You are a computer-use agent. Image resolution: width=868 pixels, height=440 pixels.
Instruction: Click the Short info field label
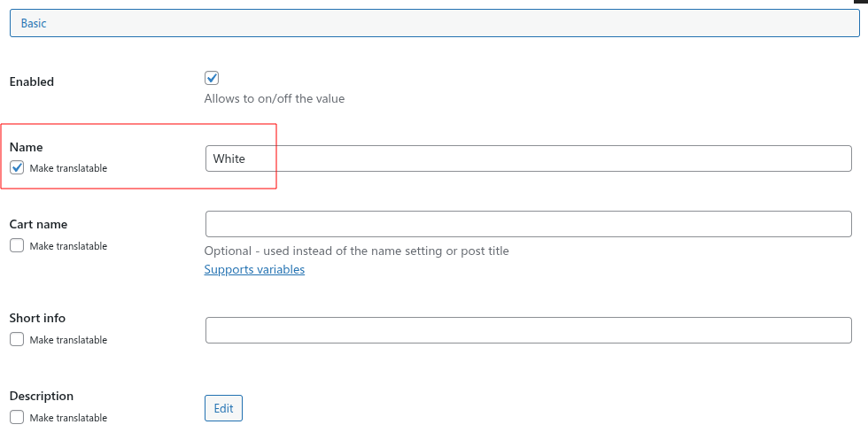pyautogui.click(x=37, y=318)
